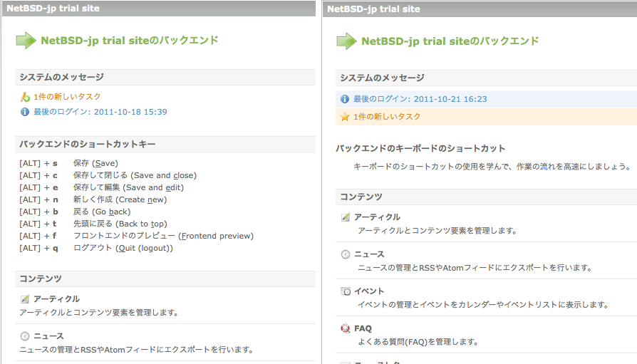
Task: Click the last login text 2011-10-18 15:39
Action: click(x=100, y=112)
